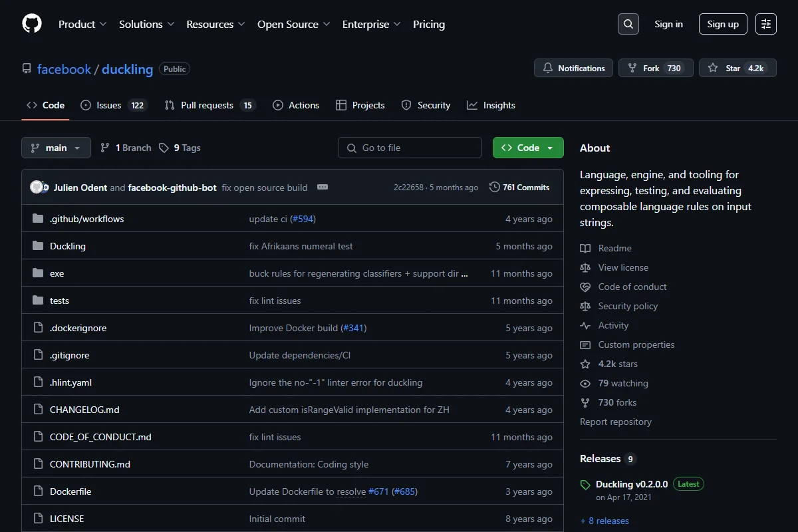Open the Solutions dropdown menu

pos(147,24)
